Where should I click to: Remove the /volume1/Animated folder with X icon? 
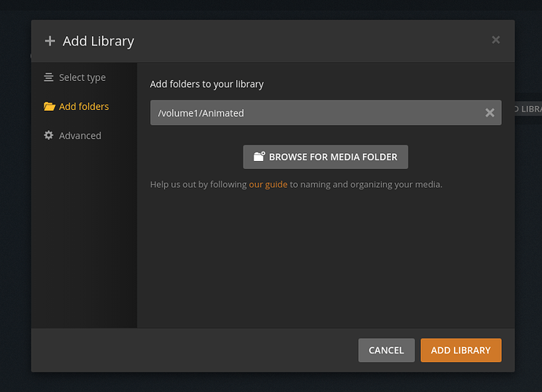click(489, 112)
